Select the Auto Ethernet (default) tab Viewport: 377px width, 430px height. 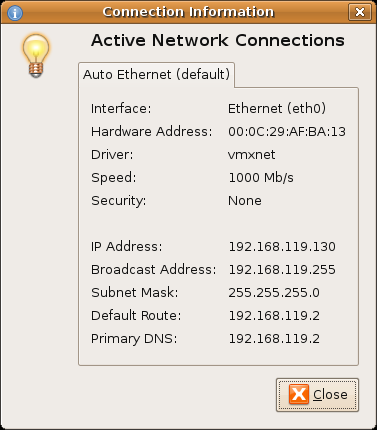[x=156, y=75]
